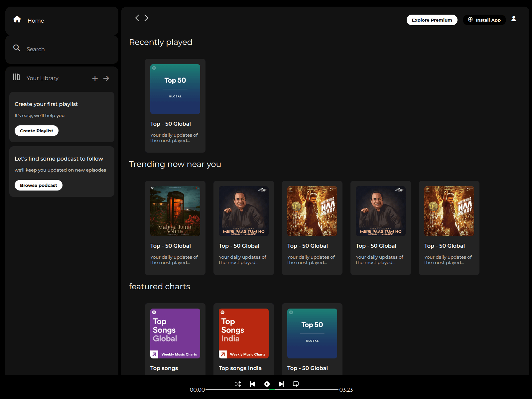Click the "Recently played" heading

(x=161, y=42)
